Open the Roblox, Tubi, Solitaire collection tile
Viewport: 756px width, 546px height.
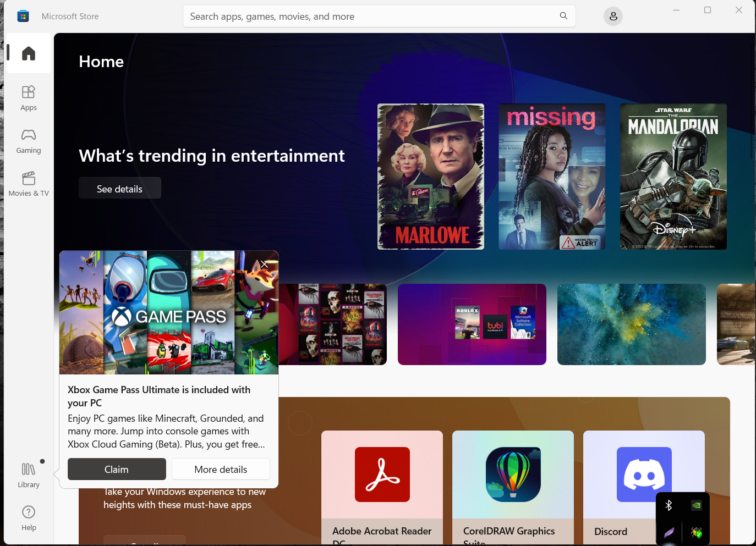click(472, 324)
